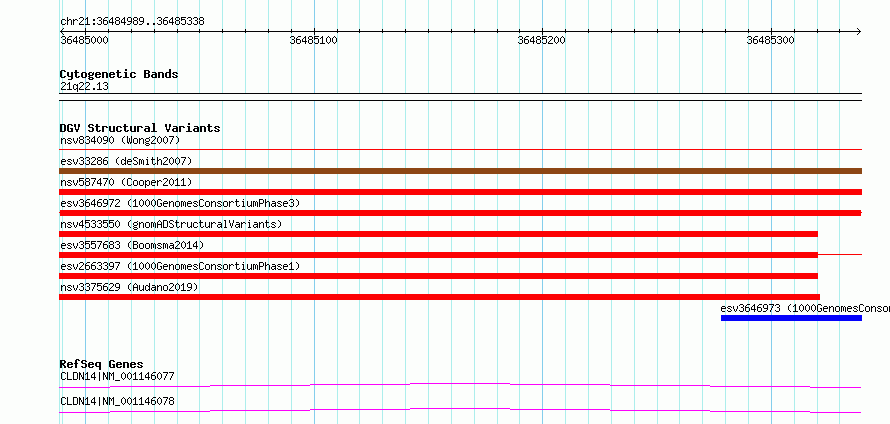890x424 pixels.
Task: Click the red nsv587470 variant bar
Action: [x=460, y=192]
